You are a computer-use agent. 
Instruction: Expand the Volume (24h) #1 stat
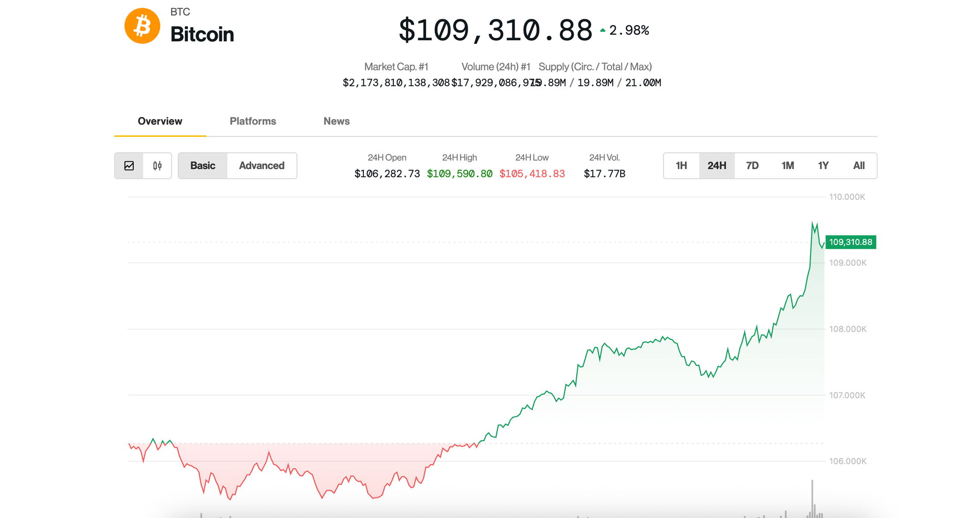[496, 66]
